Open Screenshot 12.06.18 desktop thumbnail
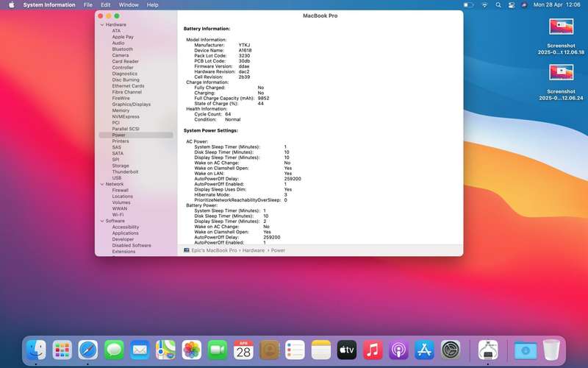The image size is (588, 368). pyautogui.click(x=561, y=28)
